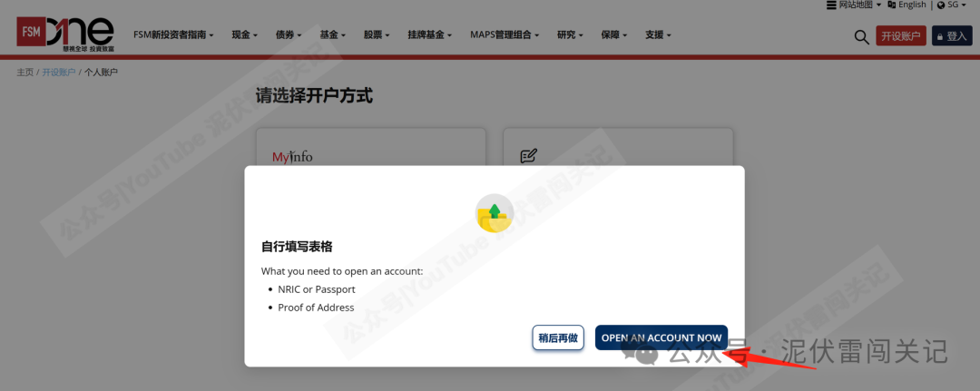980x391 pixels.
Task: Click the folder upload icon in dialog
Action: pos(495,213)
